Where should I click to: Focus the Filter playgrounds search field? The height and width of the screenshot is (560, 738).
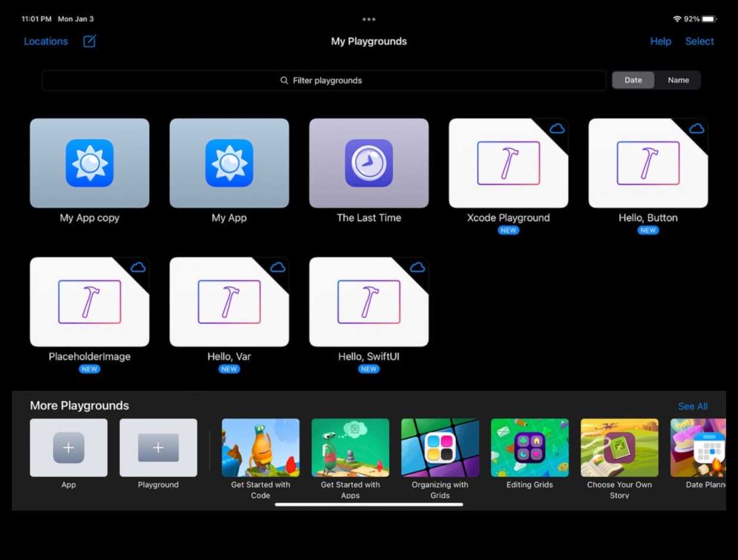tap(324, 80)
